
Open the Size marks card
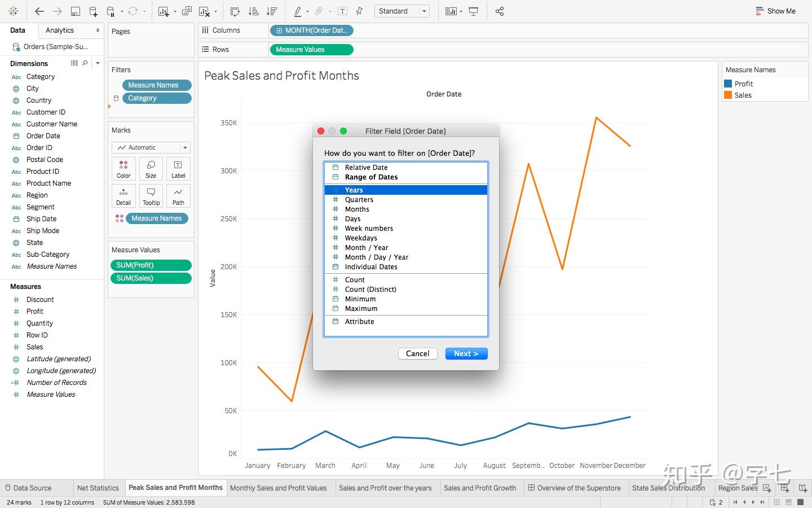pos(151,169)
